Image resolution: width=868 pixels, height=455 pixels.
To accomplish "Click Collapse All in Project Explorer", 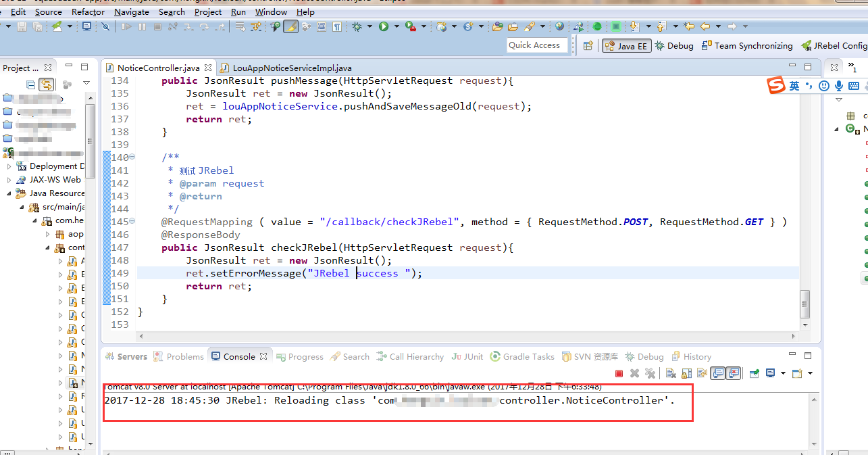I will coord(30,85).
